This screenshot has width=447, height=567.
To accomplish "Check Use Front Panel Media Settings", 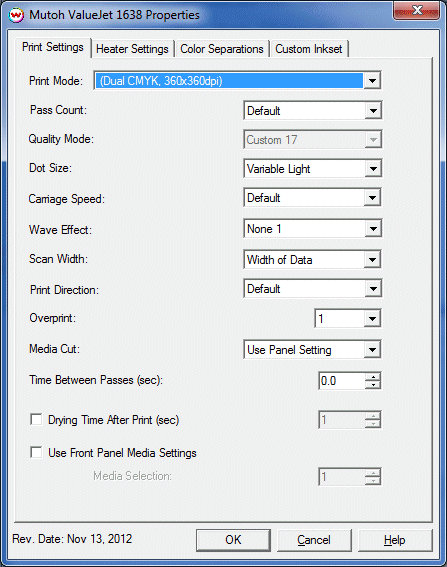I will [36, 452].
